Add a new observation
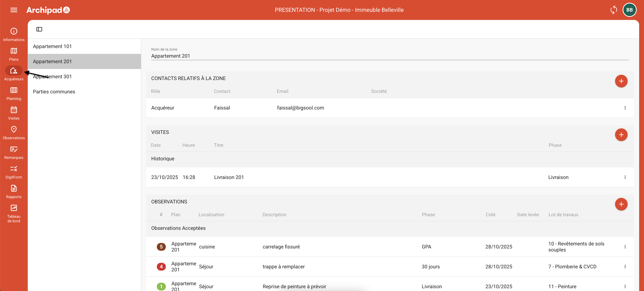The height and width of the screenshot is (291, 644). (621, 204)
